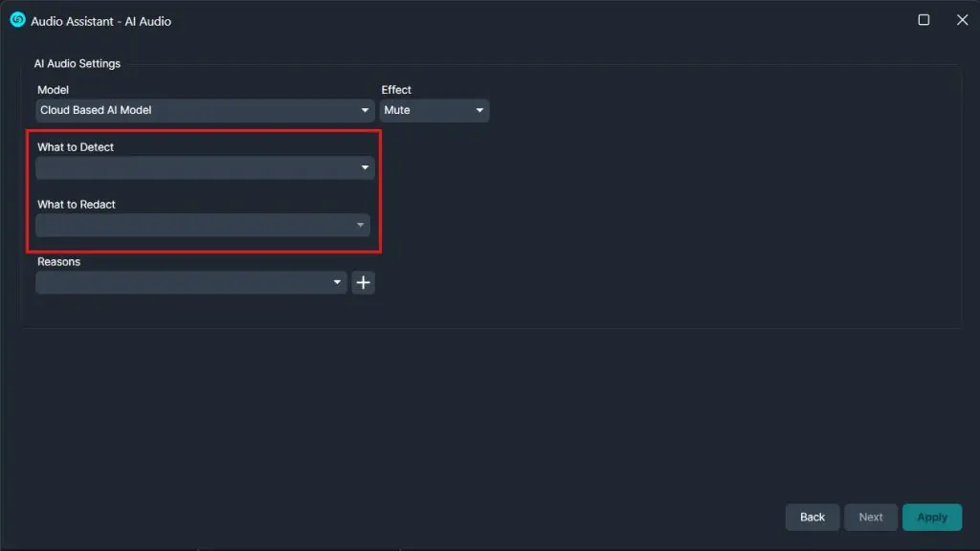980x551 pixels.
Task: Click the Effect field label
Action: click(396, 90)
